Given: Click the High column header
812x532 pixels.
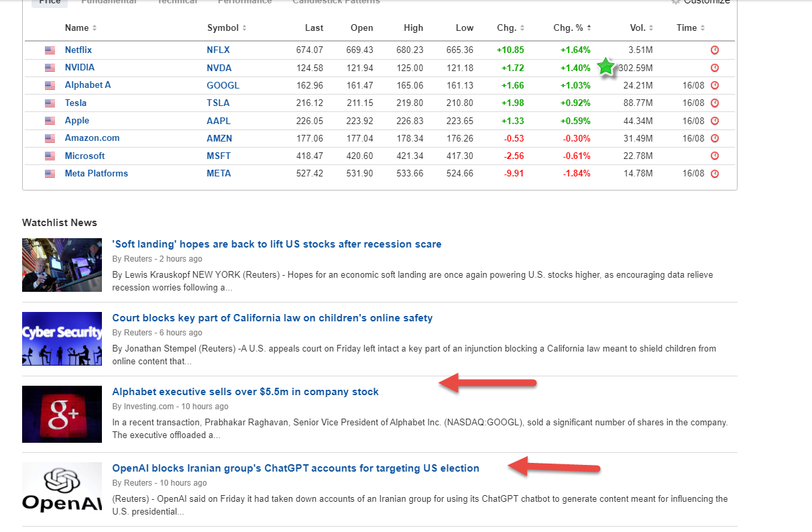Looking at the screenshot, I should (413, 28).
